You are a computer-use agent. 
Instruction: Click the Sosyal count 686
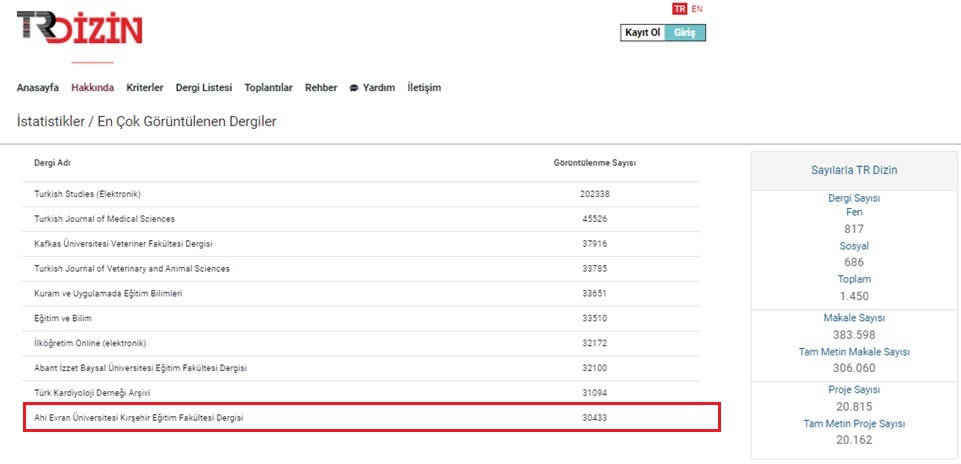pos(854,262)
